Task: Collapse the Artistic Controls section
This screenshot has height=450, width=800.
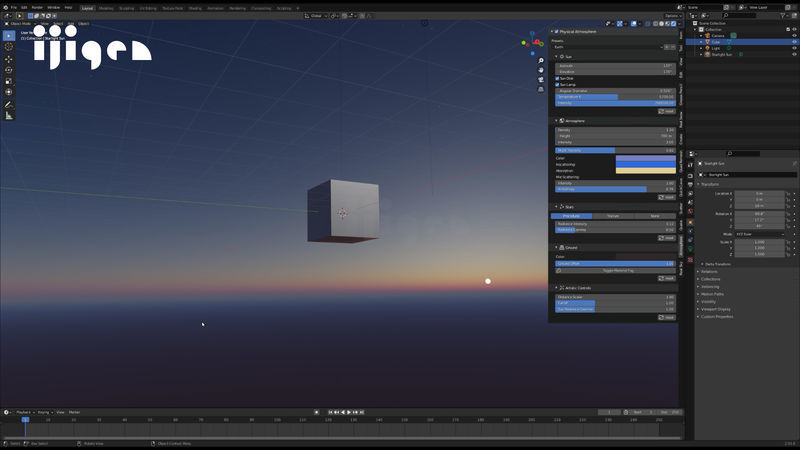Action: pos(556,288)
